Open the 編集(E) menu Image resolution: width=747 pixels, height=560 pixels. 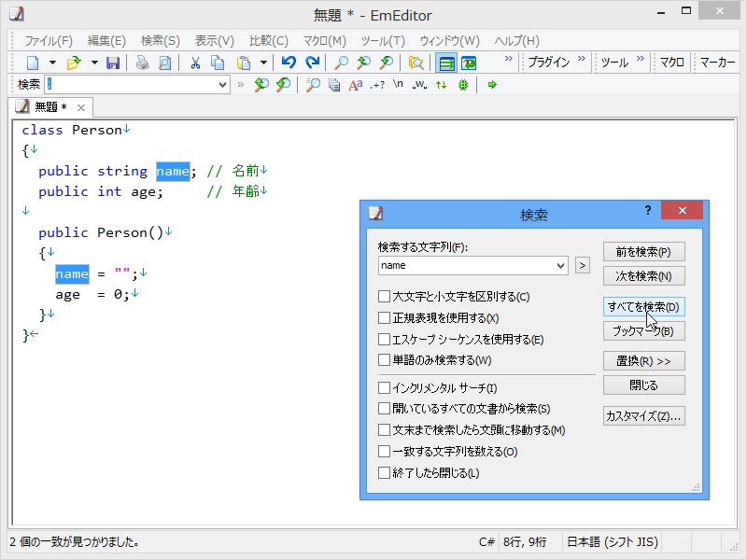106,41
